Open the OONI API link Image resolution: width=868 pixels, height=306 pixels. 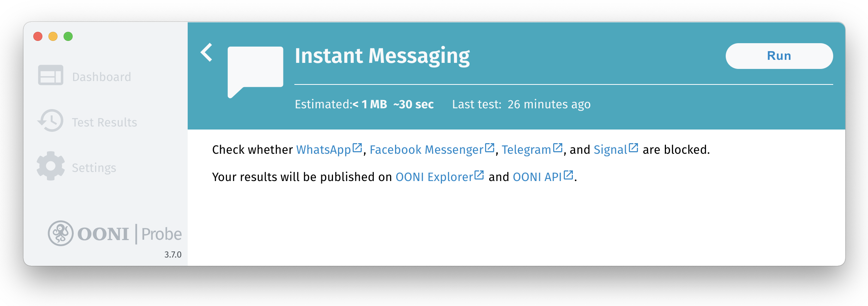tap(537, 177)
